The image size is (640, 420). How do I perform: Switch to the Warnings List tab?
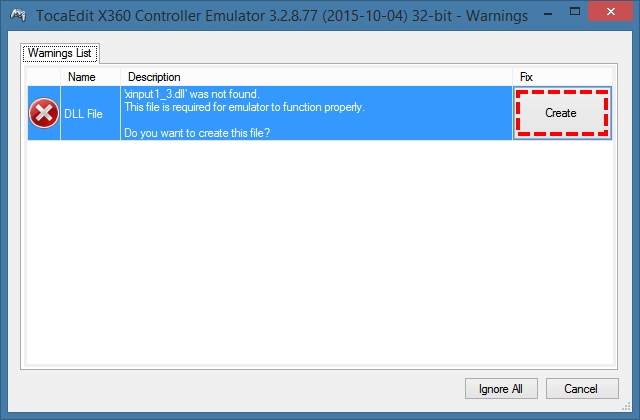[x=60, y=53]
